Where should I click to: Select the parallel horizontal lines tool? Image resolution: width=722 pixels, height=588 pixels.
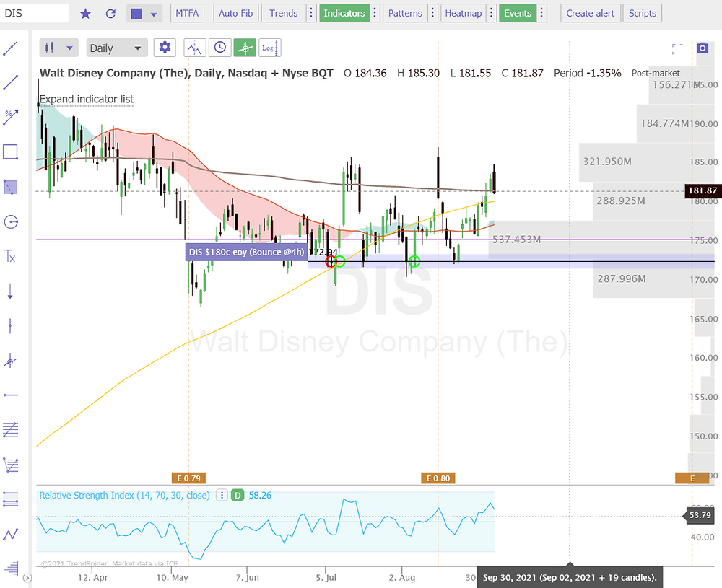[x=10, y=499]
